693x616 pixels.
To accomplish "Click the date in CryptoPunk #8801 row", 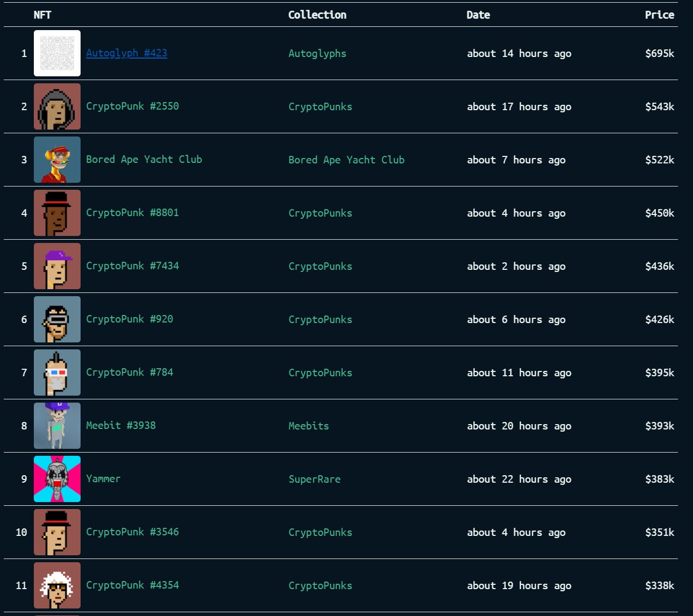I will click(x=516, y=213).
